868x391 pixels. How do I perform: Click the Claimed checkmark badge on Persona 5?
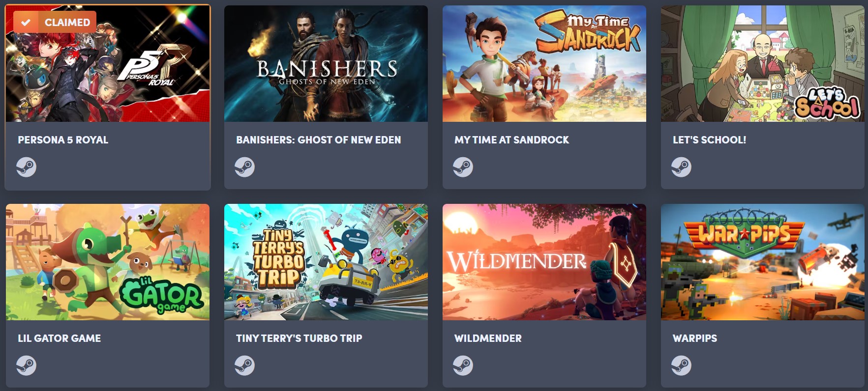coord(55,22)
